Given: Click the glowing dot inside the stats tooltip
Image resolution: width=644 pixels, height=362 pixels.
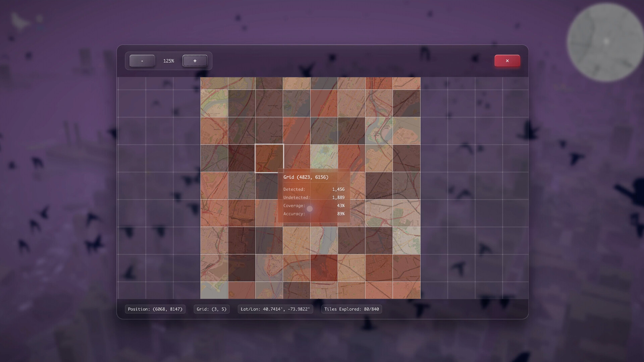Looking at the screenshot, I should coord(309,208).
